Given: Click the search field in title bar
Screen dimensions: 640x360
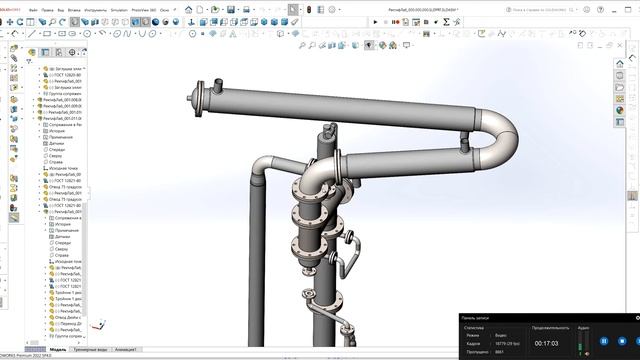Looking at the screenshot, I should click(x=540, y=9).
